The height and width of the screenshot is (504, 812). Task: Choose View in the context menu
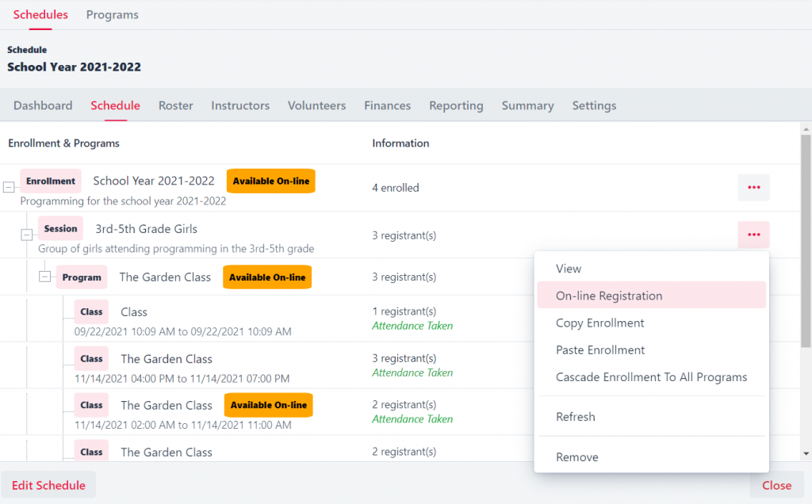569,269
